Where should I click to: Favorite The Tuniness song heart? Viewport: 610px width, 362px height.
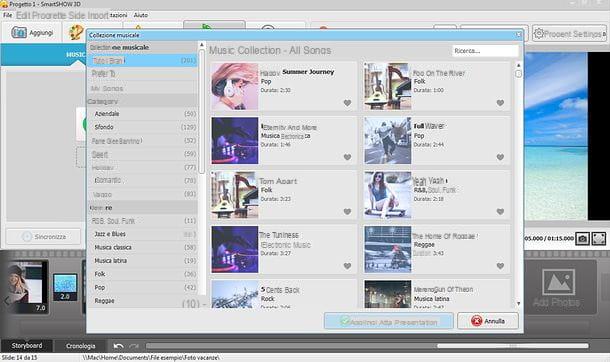tap(347, 266)
